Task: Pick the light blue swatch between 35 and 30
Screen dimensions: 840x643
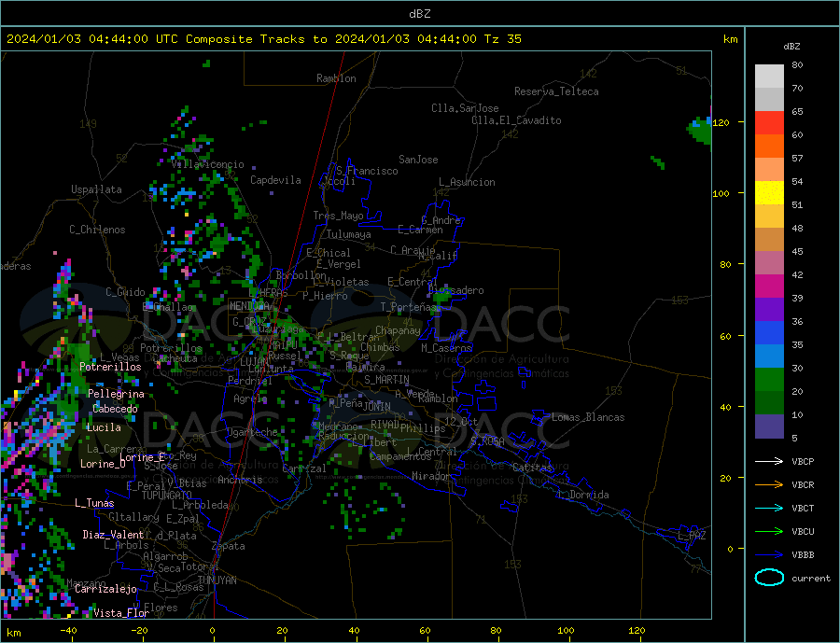Action: coord(769,356)
